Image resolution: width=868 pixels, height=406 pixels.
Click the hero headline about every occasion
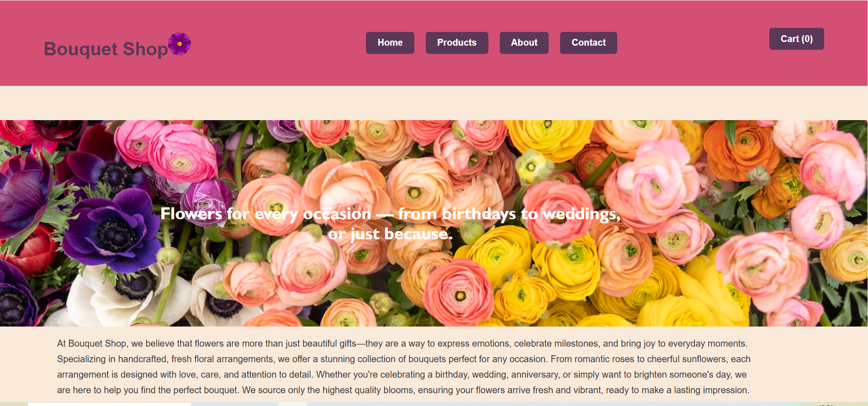pos(390,213)
